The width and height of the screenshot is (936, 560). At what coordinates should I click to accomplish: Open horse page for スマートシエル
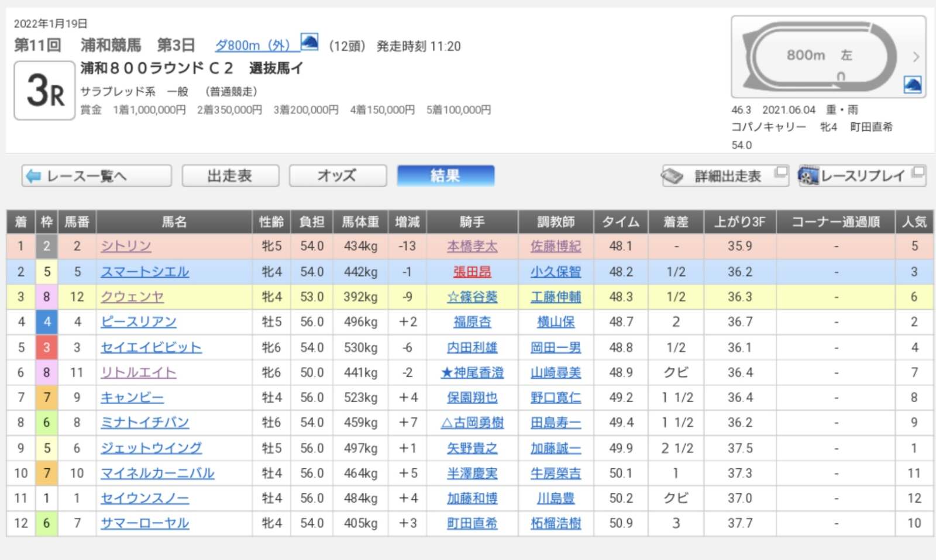144,272
